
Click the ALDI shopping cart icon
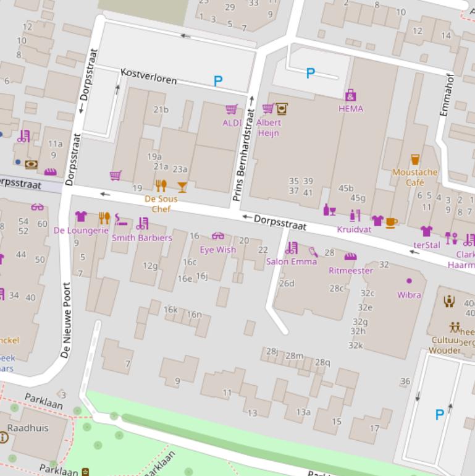click(231, 109)
